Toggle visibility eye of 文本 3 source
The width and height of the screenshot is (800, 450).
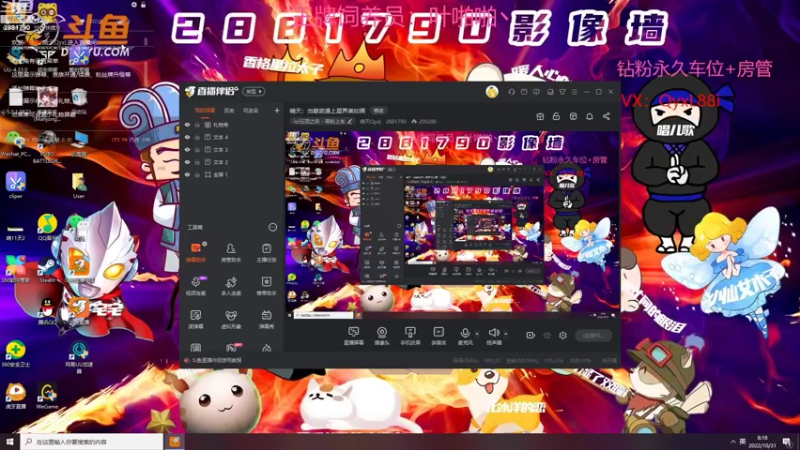[x=187, y=149]
